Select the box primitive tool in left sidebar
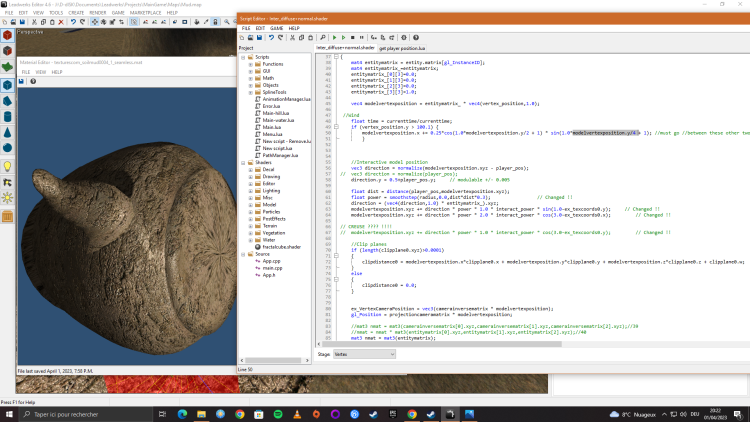The image size is (750, 422). coord(7,85)
